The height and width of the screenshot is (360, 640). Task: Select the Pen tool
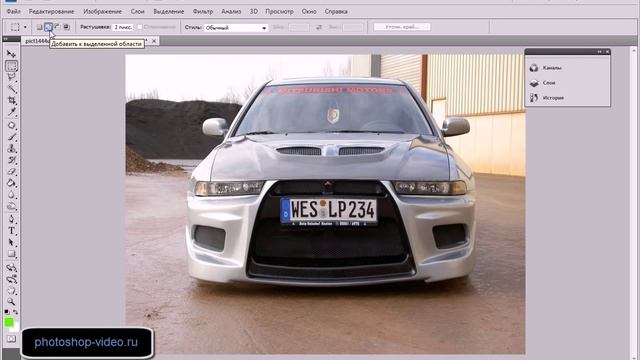[11, 219]
